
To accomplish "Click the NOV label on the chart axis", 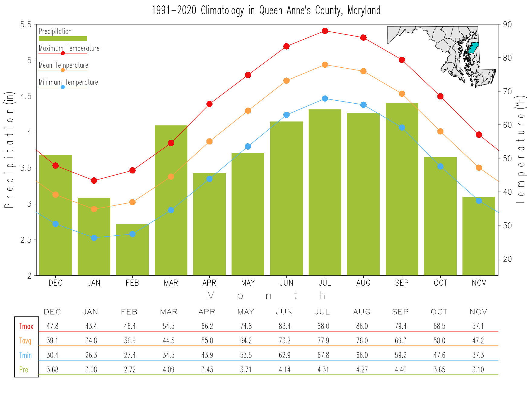I will pyautogui.click(x=479, y=283).
